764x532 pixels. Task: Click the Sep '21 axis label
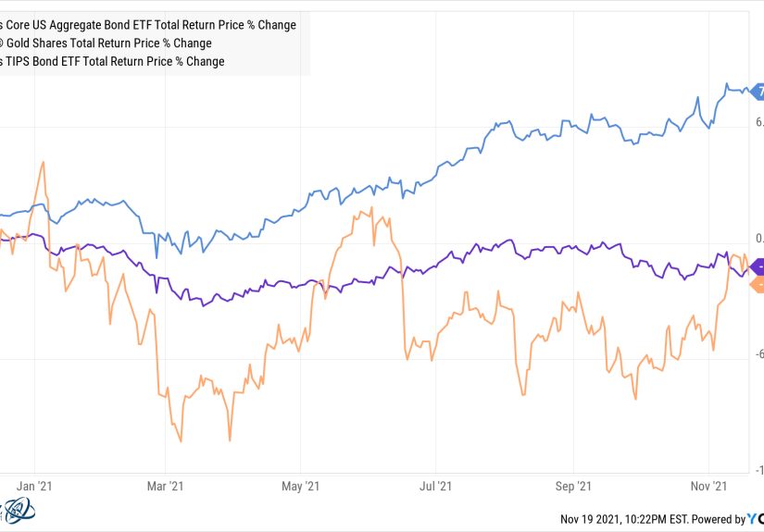click(572, 485)
